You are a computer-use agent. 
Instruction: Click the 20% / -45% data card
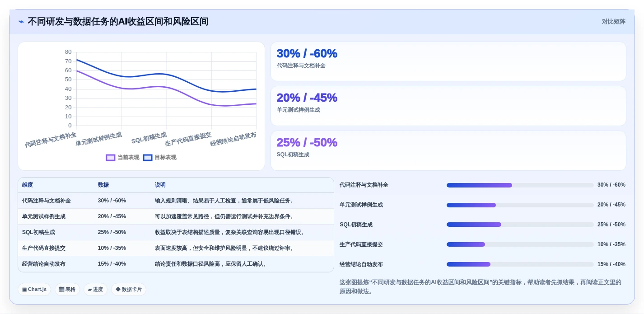[x=448, y=106]
